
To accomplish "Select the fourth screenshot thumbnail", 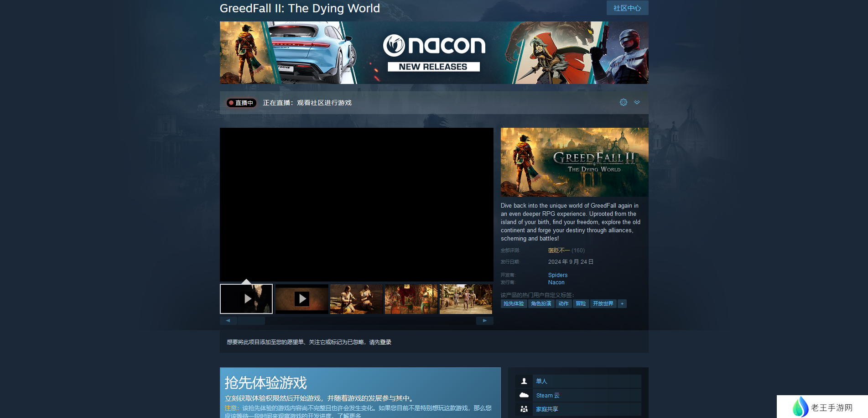I will [x=411, y=299].
